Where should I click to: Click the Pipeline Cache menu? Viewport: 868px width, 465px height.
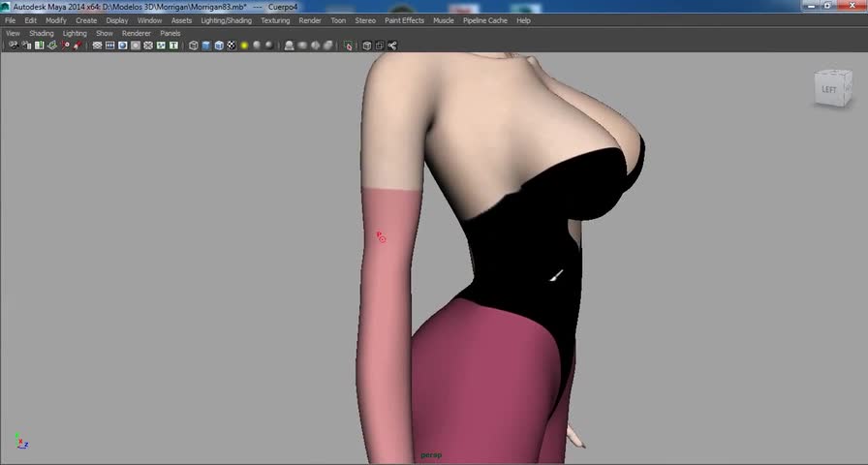pyautogui.click(x=484, y=20)
